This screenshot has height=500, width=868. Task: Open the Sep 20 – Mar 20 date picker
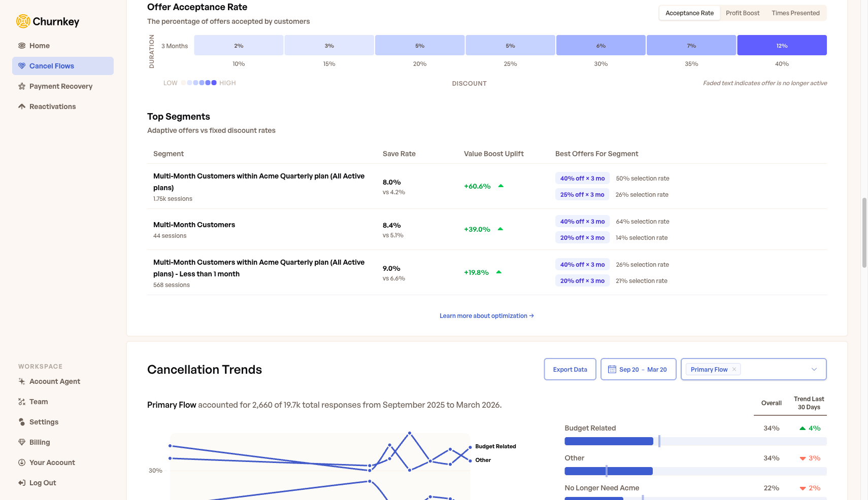click(638, 369)
